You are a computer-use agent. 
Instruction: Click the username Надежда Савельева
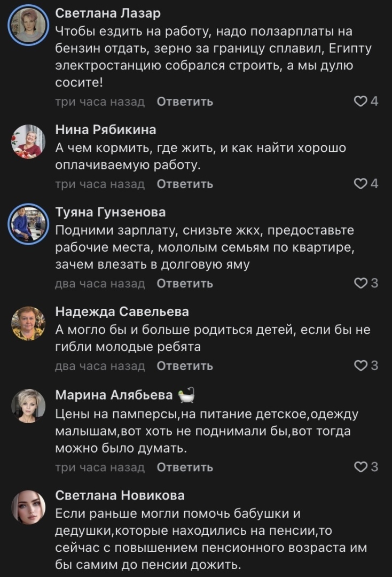[x=122, y=311]
